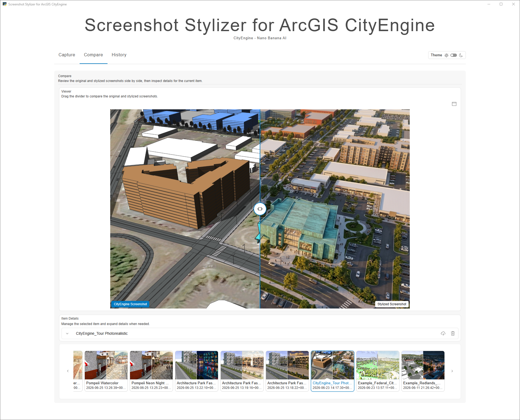Expand the CityEngine_Tour Photorealistic item details
The image size is (520, 420).
[67, 333]
